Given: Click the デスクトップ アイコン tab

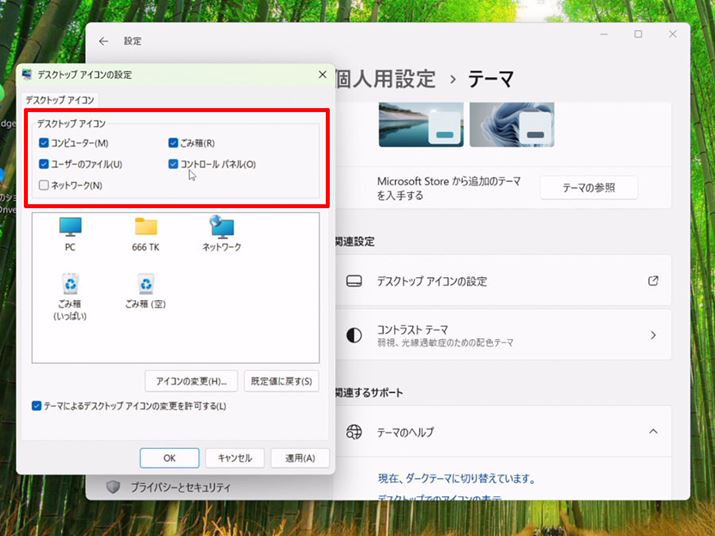Looking at the screenshot, I should (x=60, y=100).
